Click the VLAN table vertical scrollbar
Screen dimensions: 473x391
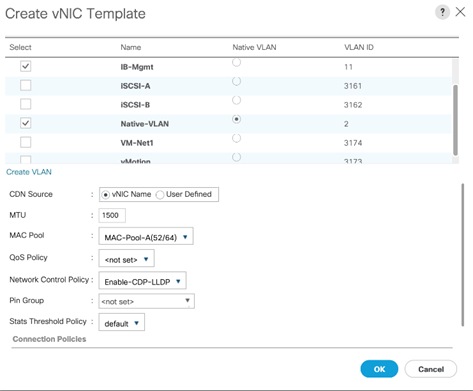[x=455, y=120]
